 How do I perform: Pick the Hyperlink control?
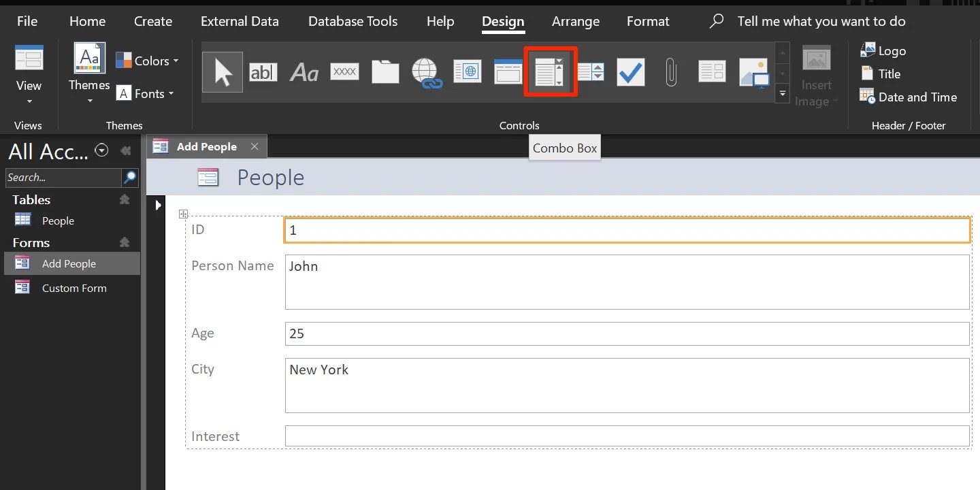click(x=426, y=71)
